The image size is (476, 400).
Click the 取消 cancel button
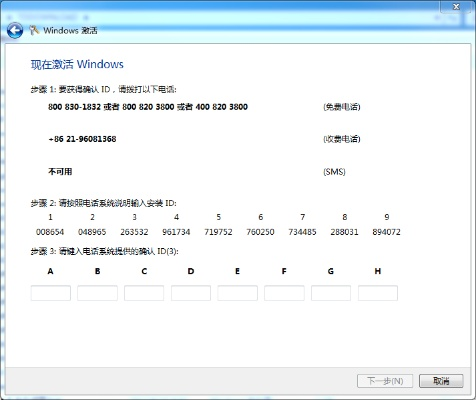click(441, 381)
